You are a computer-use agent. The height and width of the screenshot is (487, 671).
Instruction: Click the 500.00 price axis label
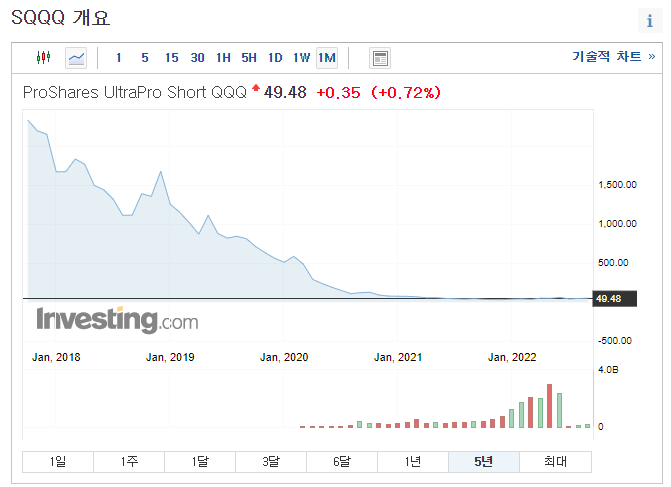point(613,263)
